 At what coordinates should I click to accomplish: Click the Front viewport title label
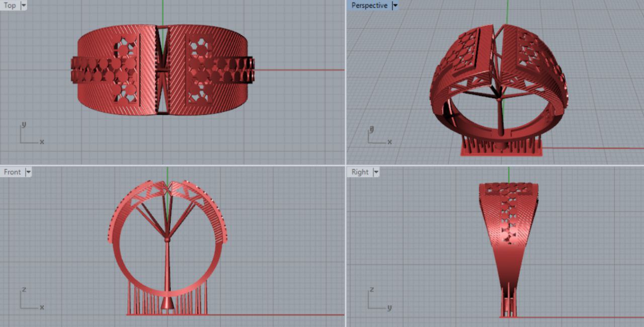click(x=12, y=172)
